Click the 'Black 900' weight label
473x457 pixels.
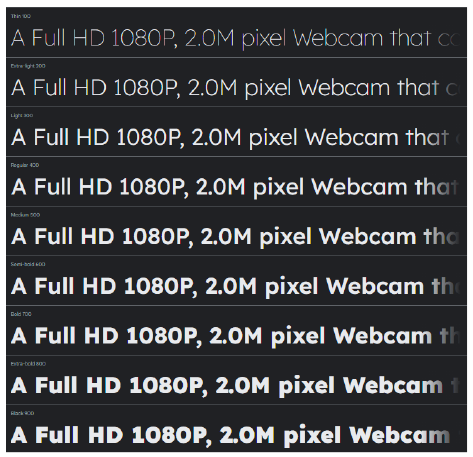[x=22, y=413]
